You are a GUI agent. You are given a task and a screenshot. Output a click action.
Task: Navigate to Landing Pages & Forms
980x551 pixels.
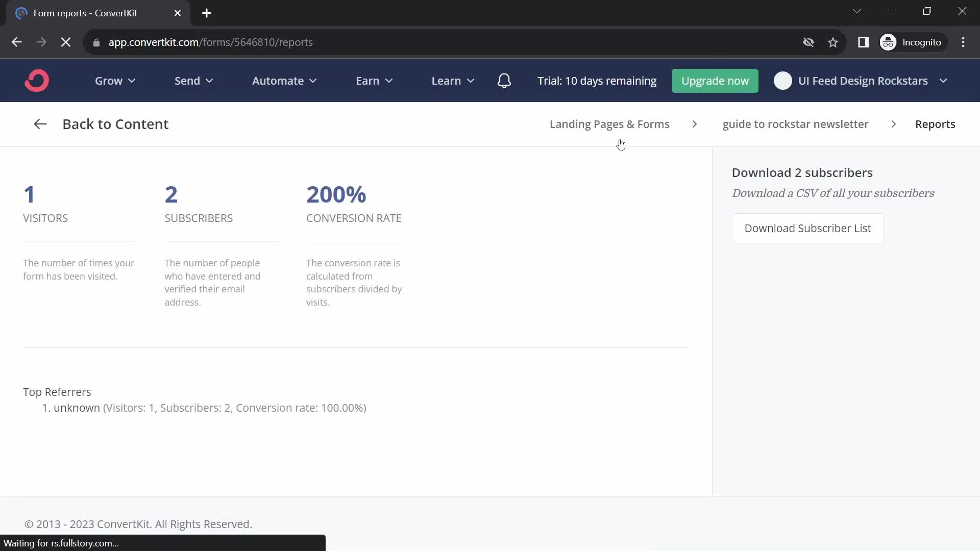pyautogui.click(x=609, y=124)
